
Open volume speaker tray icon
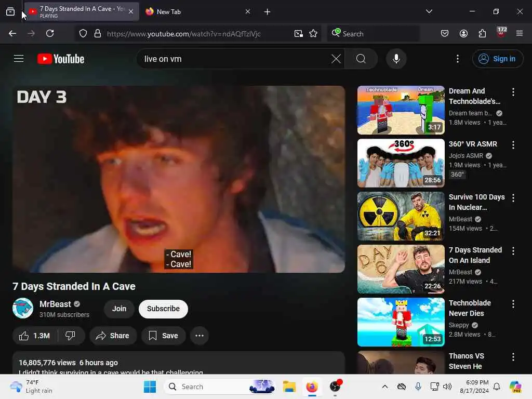pyautogui.click(x=447, y=387)
